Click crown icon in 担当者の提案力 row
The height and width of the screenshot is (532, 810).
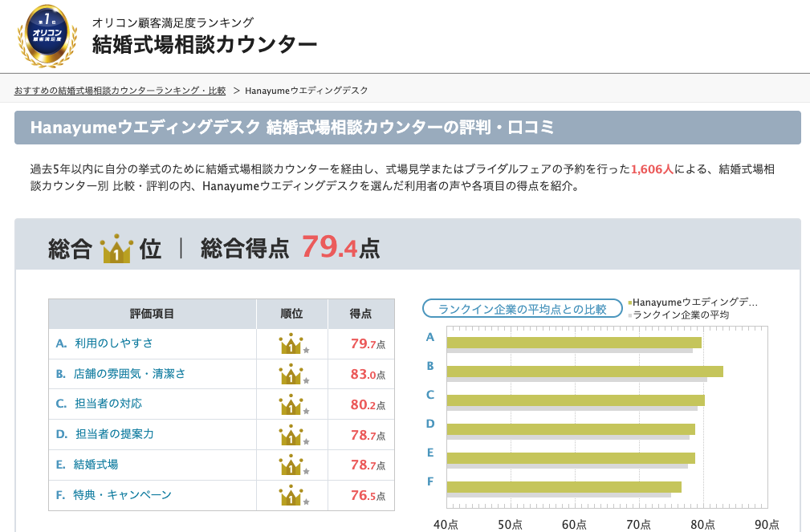(291, 435)
